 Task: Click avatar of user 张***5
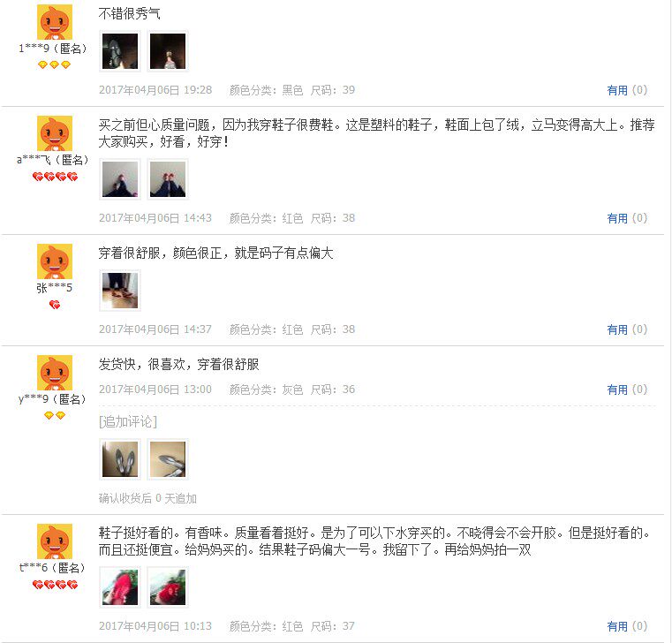[55, 261]
